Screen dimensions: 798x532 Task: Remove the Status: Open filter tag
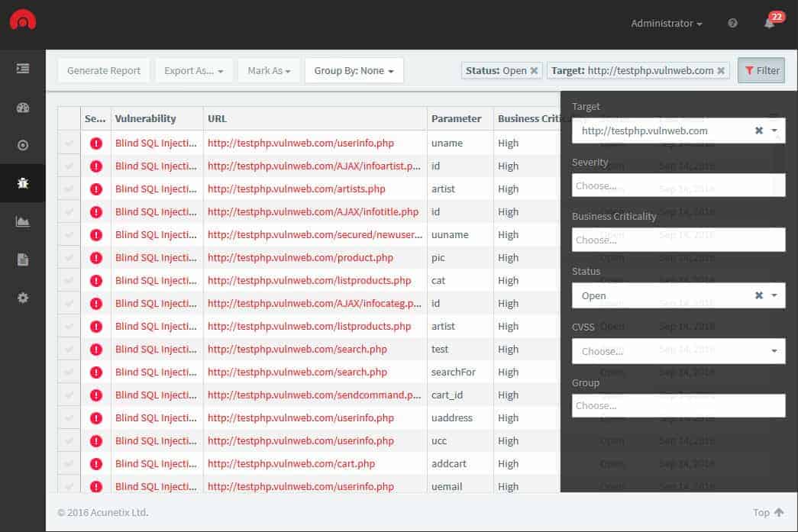point(534,71)
